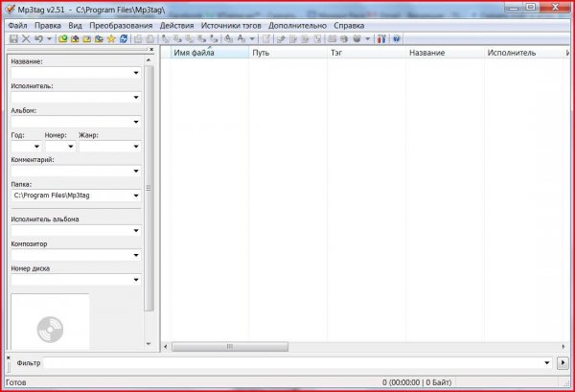Open Options via the tools icon
The image size is (575, 392).
[x=381, y=38]
